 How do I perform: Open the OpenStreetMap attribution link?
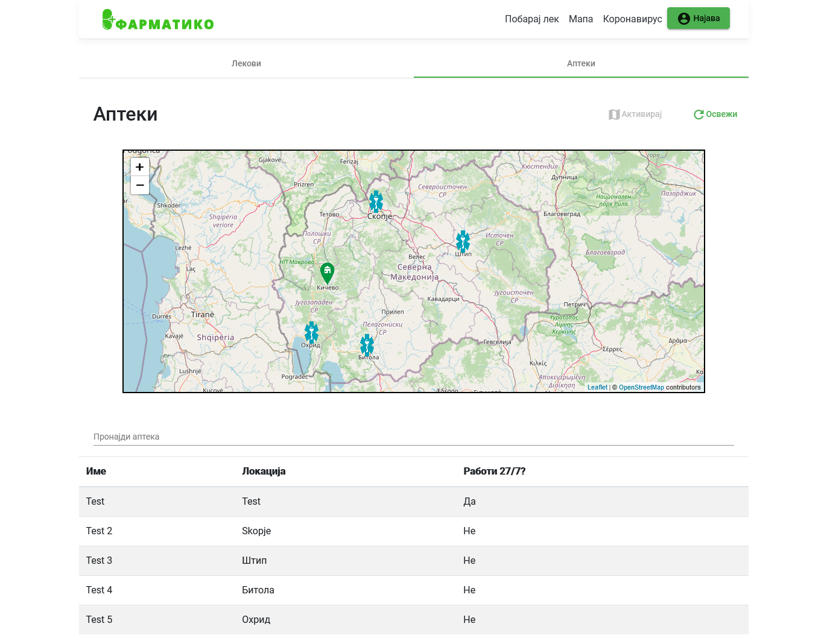[x=641, y=388]
